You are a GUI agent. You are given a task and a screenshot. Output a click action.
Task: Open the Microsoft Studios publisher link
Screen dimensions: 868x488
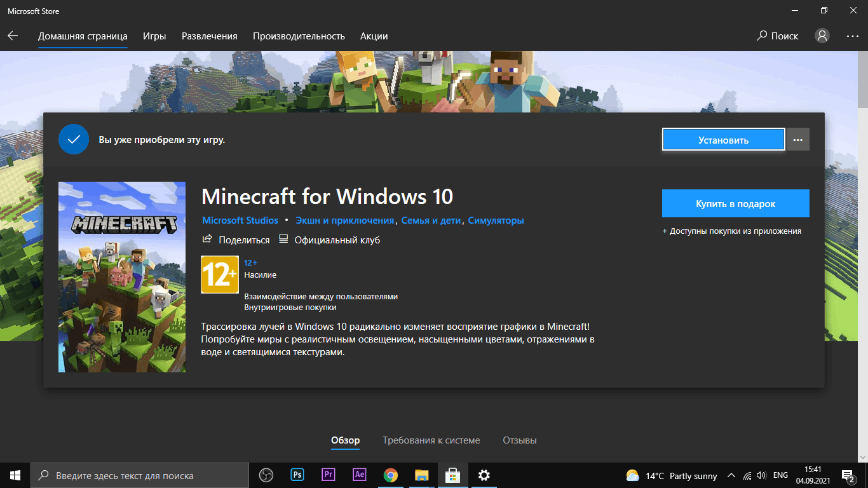click(x=240, y=220)
